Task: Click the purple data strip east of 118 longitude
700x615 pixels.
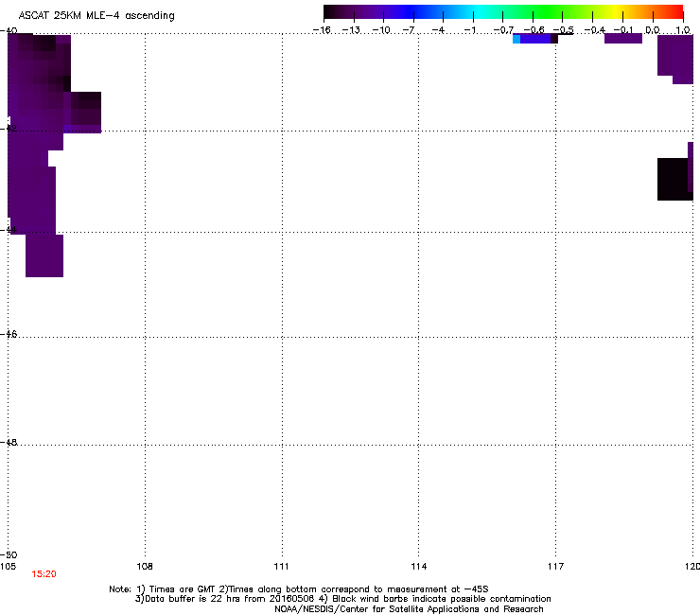Action: point(622,39)
